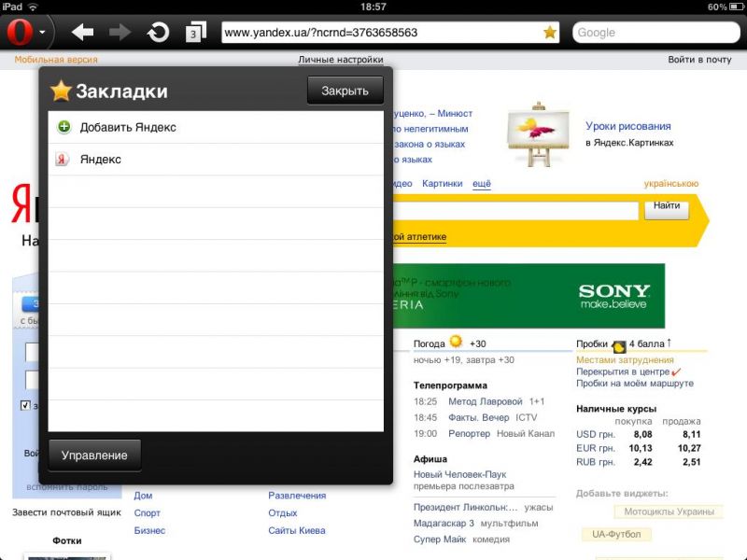
Task: Select the Яндекс bookmark entry
Action: pyautogui.click(x=101, y=160)
